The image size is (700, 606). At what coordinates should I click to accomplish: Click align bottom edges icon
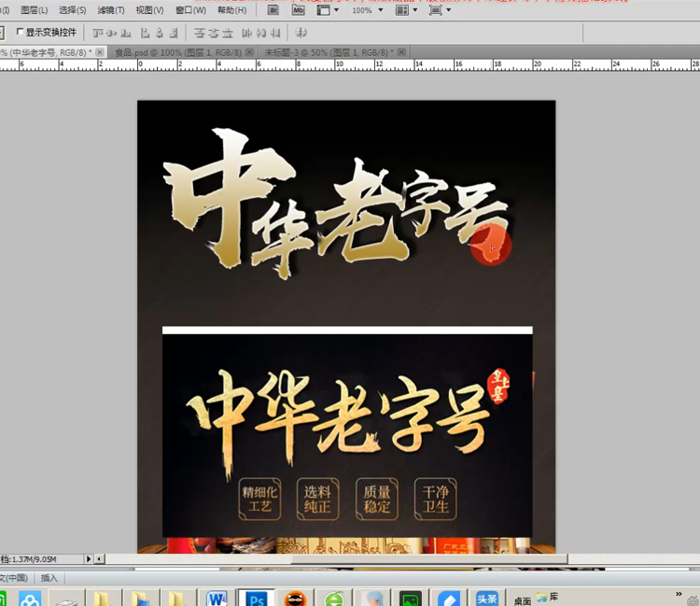(x=126, y=33)
